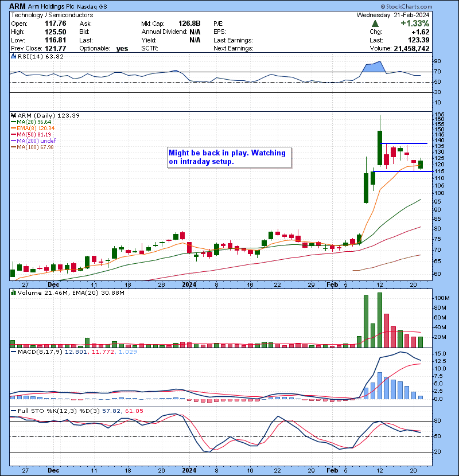Click the header Volume value 21,458,742
This screenshot has width=459, height=476.
[x=411, y=49]
